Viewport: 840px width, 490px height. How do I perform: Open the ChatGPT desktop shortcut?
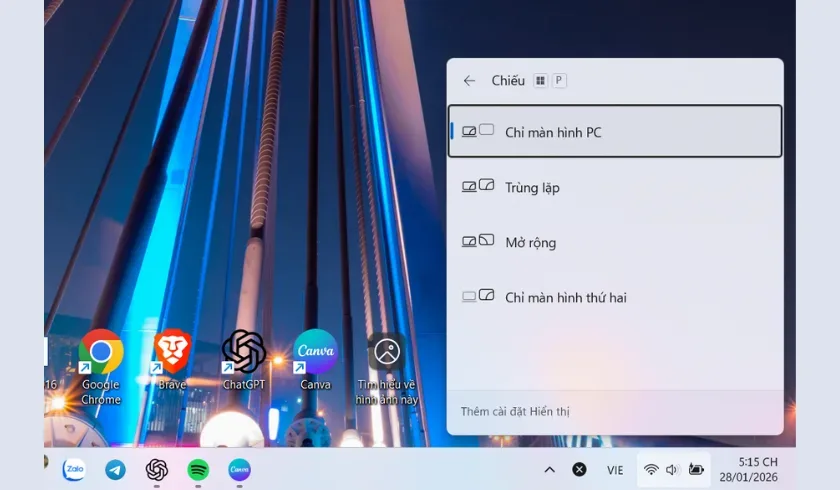(x=244, y=360)
